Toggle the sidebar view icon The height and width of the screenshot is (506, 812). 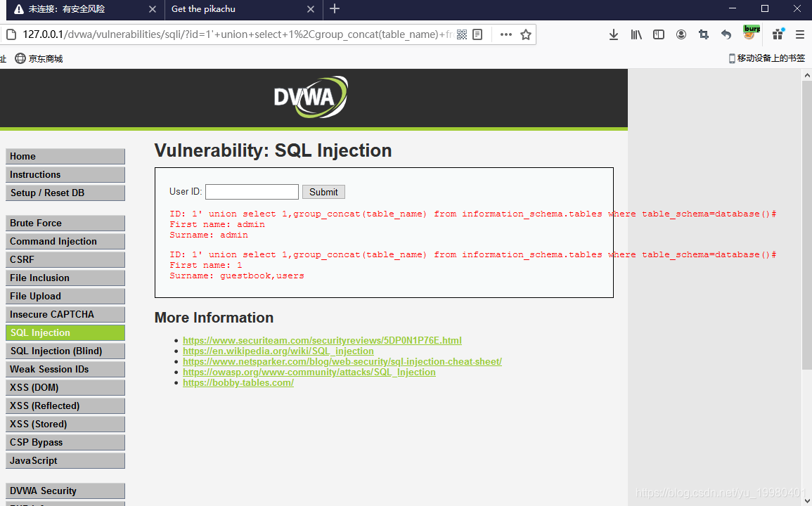(x=659, y=34)
